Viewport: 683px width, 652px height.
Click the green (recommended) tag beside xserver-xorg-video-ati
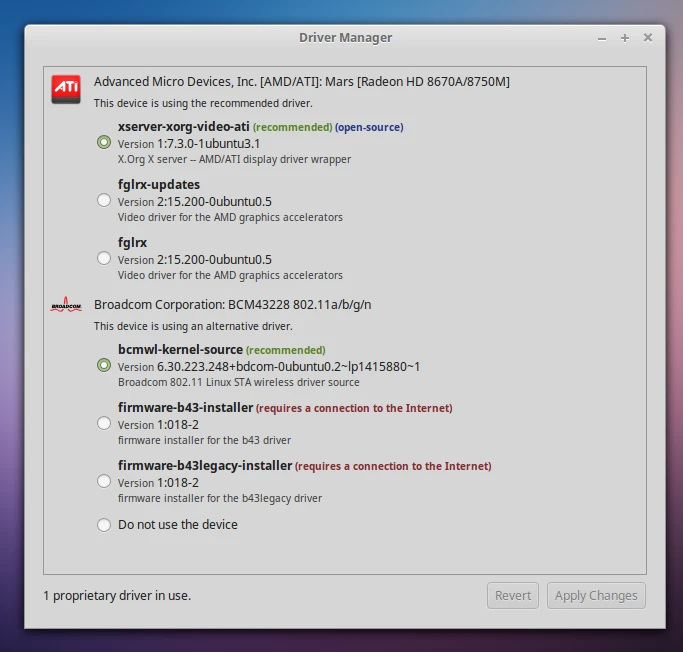click(x=292, y=127)
